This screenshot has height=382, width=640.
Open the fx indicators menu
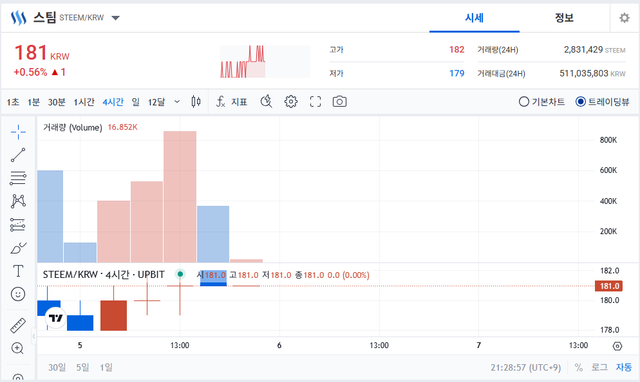tap(231, 102)
